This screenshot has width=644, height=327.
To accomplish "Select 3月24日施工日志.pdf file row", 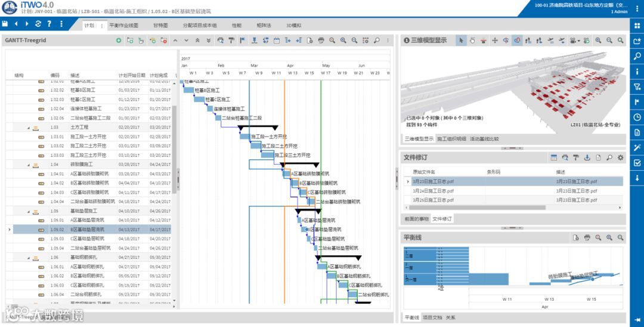I will pos(513,190).
